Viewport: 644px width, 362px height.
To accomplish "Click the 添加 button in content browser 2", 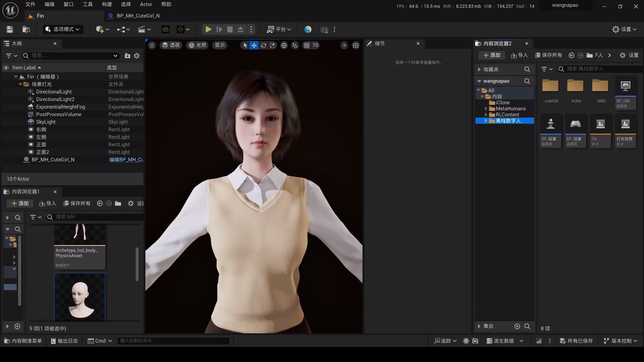I will 491,55.
